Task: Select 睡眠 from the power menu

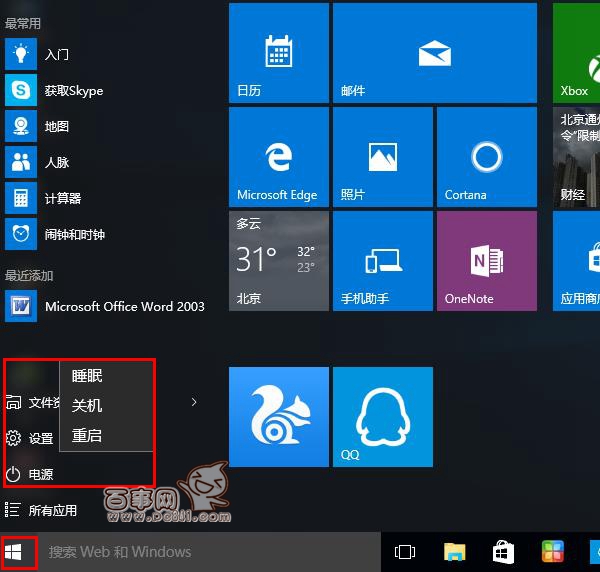Action: [x=88, y=376]
